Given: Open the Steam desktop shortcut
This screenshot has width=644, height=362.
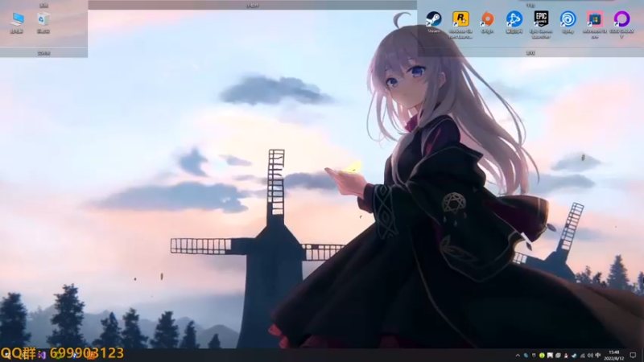Looking at the screenshot, I should tap(434, 23).
